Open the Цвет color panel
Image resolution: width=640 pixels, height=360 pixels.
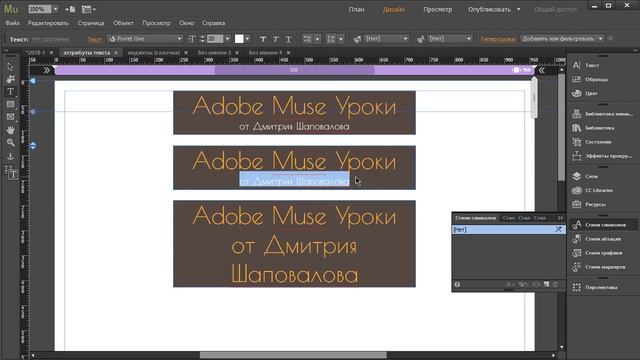click(x=585, y=93)
